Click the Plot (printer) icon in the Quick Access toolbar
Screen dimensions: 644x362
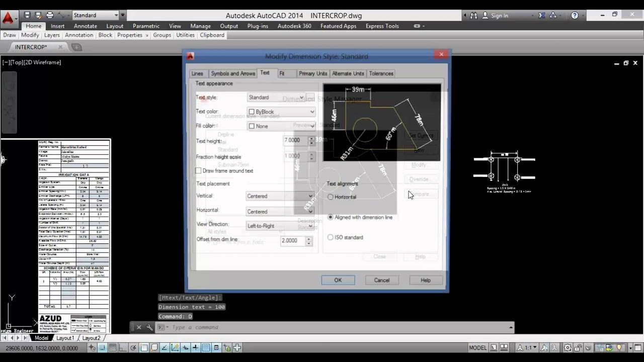click(x=49, y=15)
